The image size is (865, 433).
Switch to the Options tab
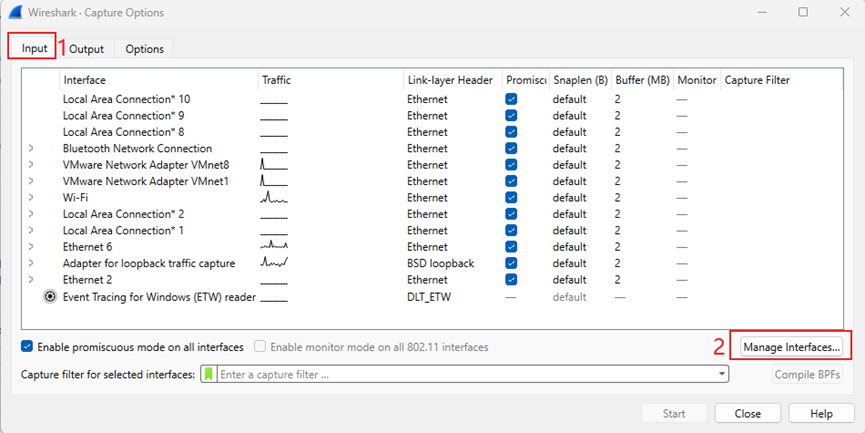tap(145, 49)
